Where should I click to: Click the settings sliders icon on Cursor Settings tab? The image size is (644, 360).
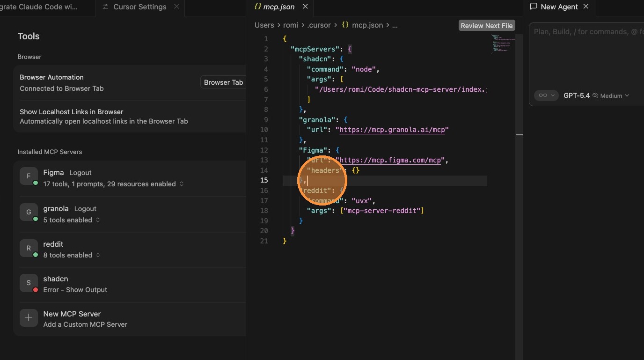click(x=105, y=7)
